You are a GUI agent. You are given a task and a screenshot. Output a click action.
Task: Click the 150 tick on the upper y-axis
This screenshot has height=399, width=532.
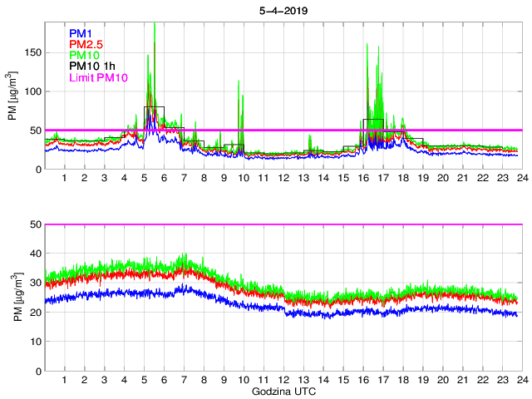(32, 52)
